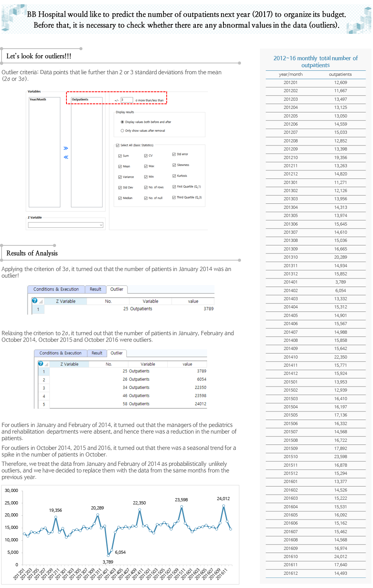Image resolution: width=373 pixels, height=588 pixels.
Task: Click 'Variable' column header in five-row table
Action: click(x=148, y=364)
